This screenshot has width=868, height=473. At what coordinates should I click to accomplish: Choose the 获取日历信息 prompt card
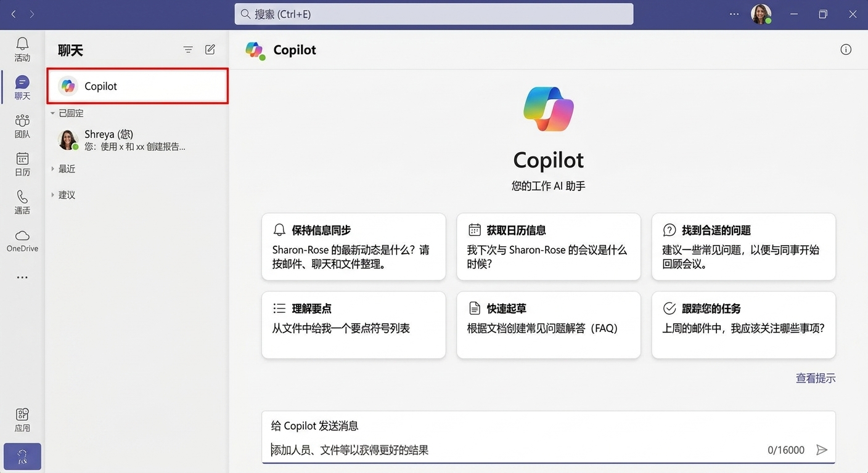[x=549, y=247]
